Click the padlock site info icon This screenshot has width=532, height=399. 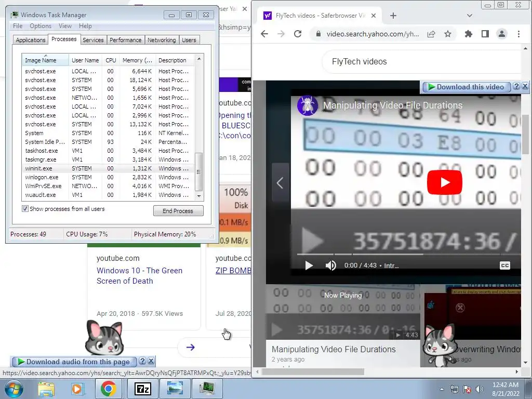(x=318, y=34)
